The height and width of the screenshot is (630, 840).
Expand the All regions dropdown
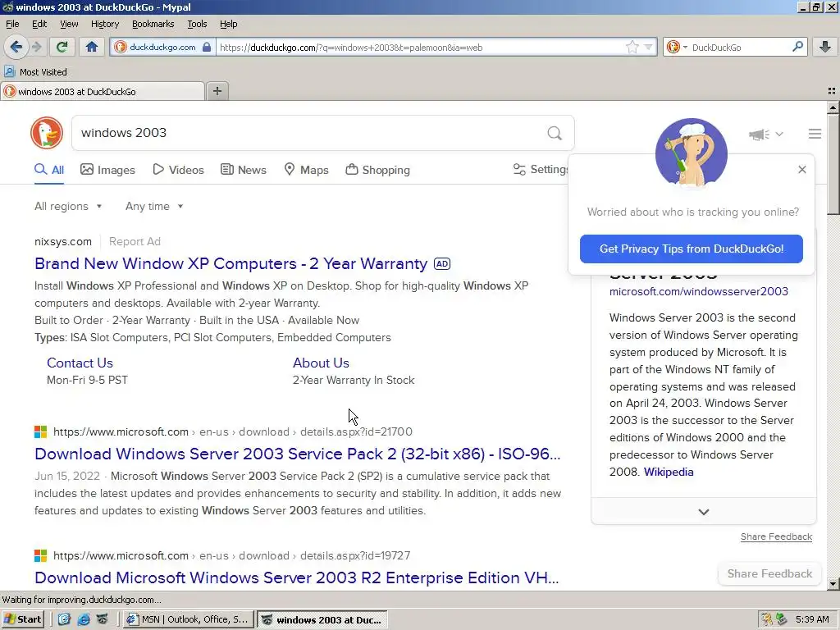pos(68,206)
